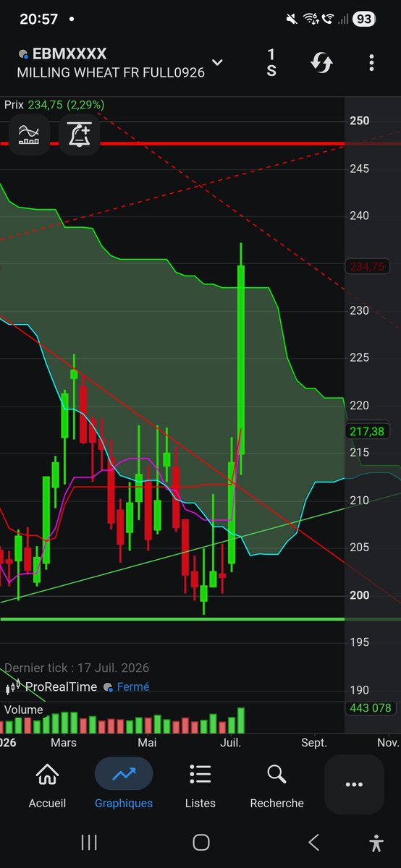The height and width of the screenshot is (868, 401).
Task: Select the Graphiques tab
Action: (x=124, y=785)
